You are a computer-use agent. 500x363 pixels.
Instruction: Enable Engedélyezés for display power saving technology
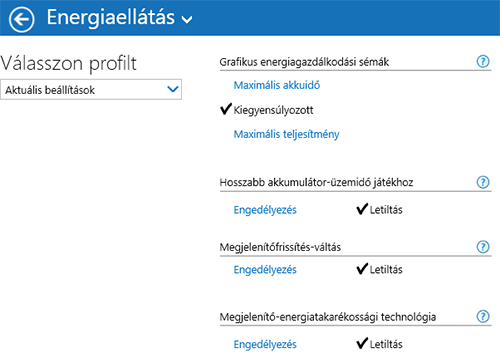click(265, 344)
